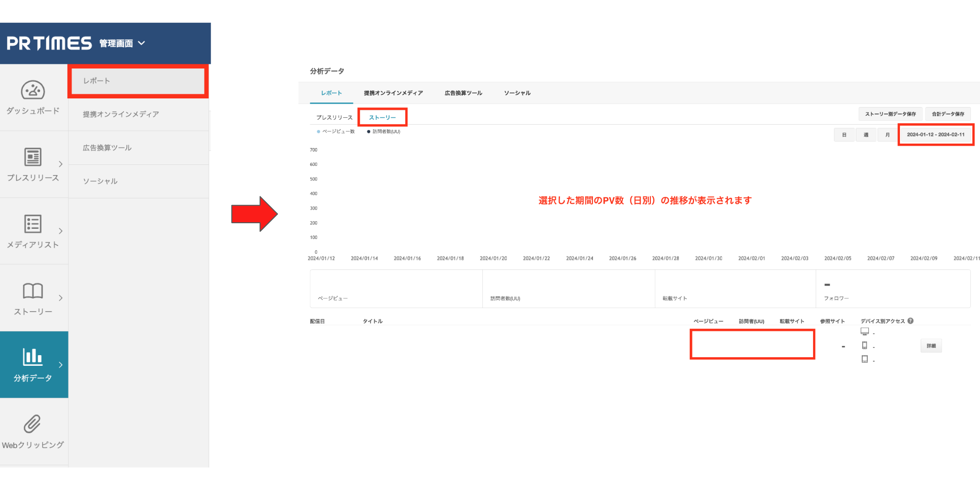The width and height of the screenshot is (980, 482).
Task: Switch to the ストーリー sub-tab
Action: pos(382,117)
